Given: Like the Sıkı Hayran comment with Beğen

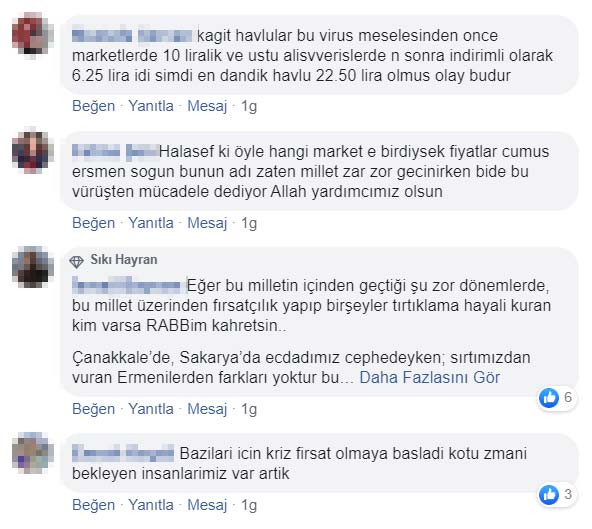Looking at the screenshot, I should [x=94, y=409].
